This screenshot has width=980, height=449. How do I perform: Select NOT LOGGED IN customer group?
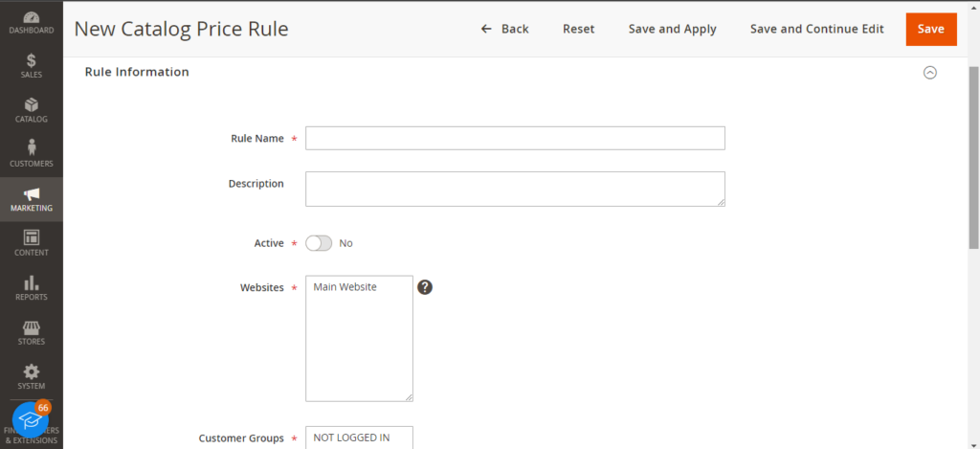352,438
